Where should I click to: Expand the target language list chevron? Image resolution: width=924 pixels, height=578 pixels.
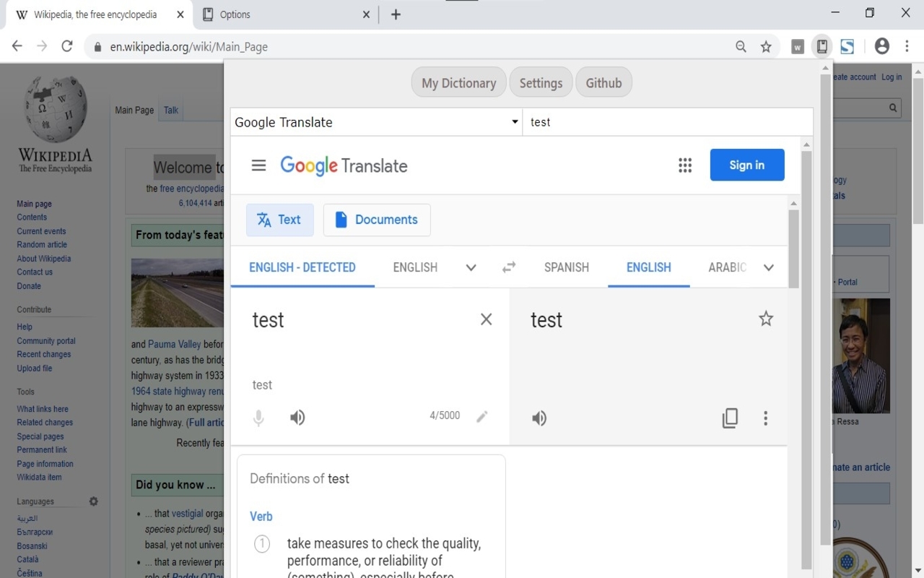[x=769, y=268]
